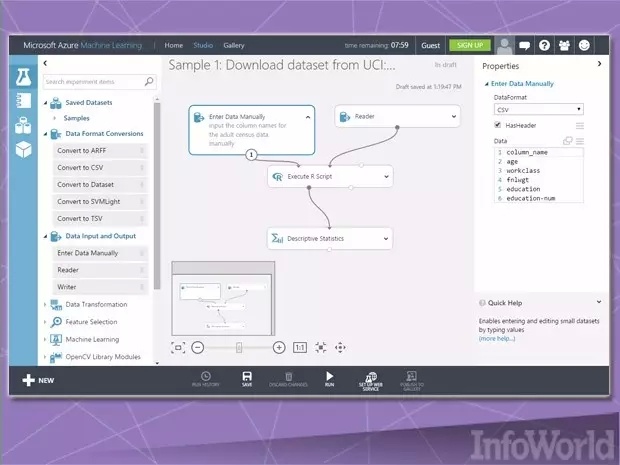Click the search magnifier icon
Image resolution: width=620 pixels, height=465 pixels.
click(x=149, y=81)
